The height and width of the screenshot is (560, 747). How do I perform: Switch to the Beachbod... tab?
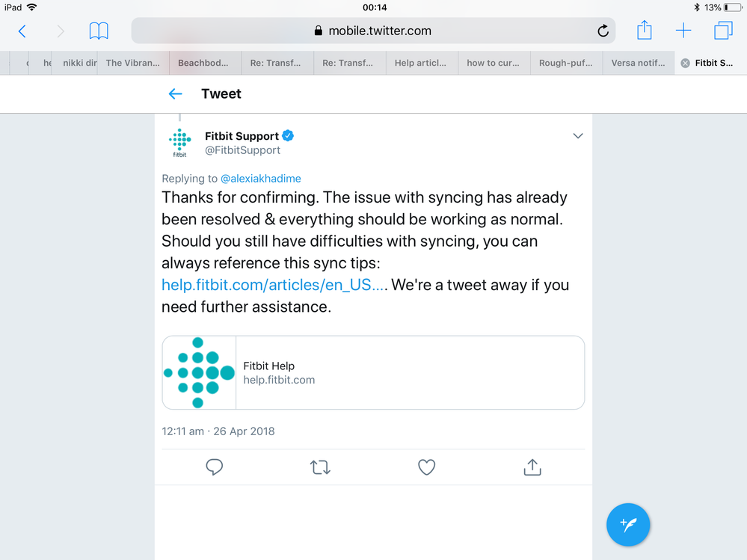[x=203, y=63]
